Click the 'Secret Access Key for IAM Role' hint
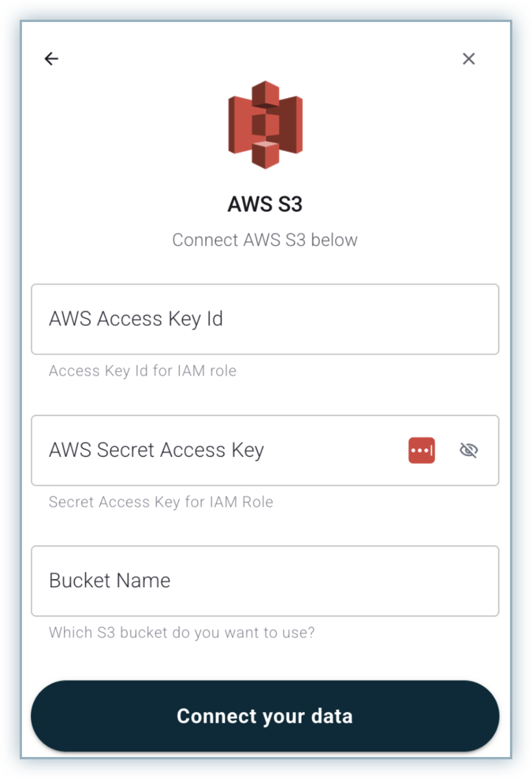This screenshot has width=532, height=779. click(161, 502)
